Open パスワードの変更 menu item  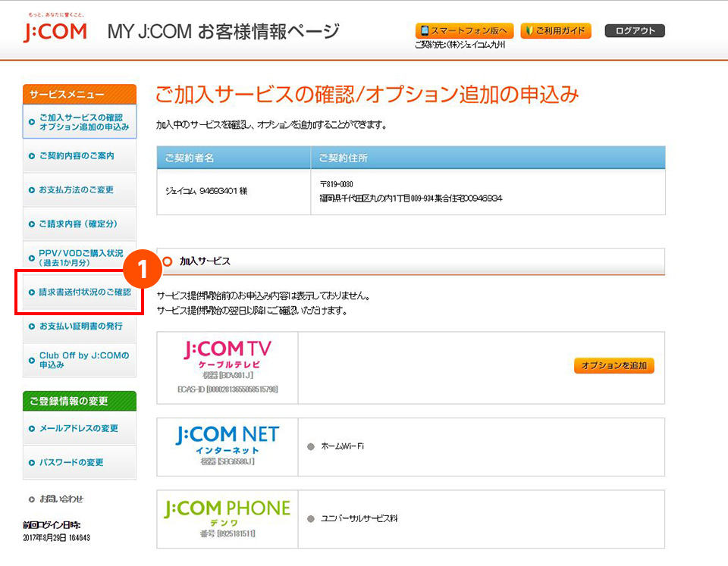[80, 462]
